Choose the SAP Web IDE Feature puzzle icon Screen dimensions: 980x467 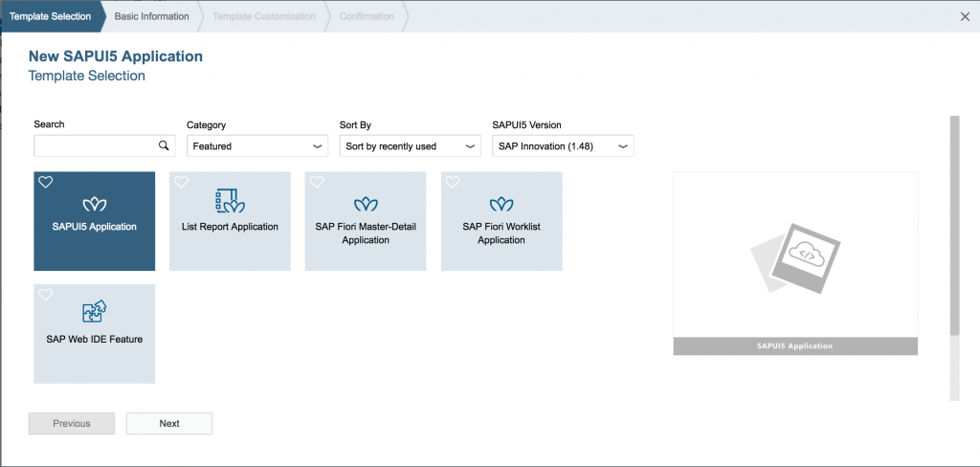(x=95, y=311)
